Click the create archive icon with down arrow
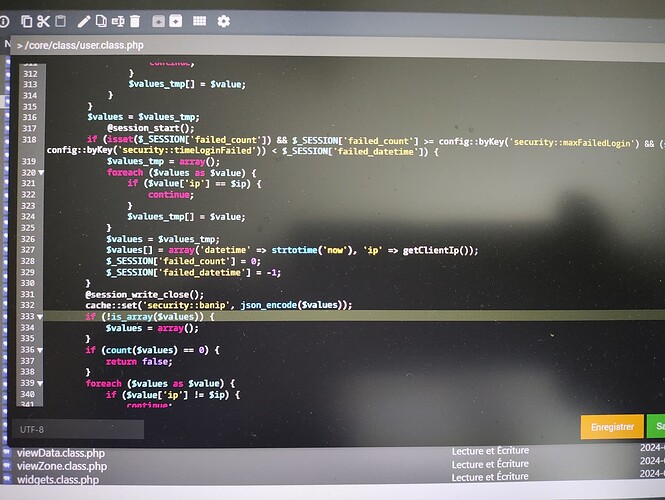The height and width of the screenshot is (500, 665). tap(176, 21)
